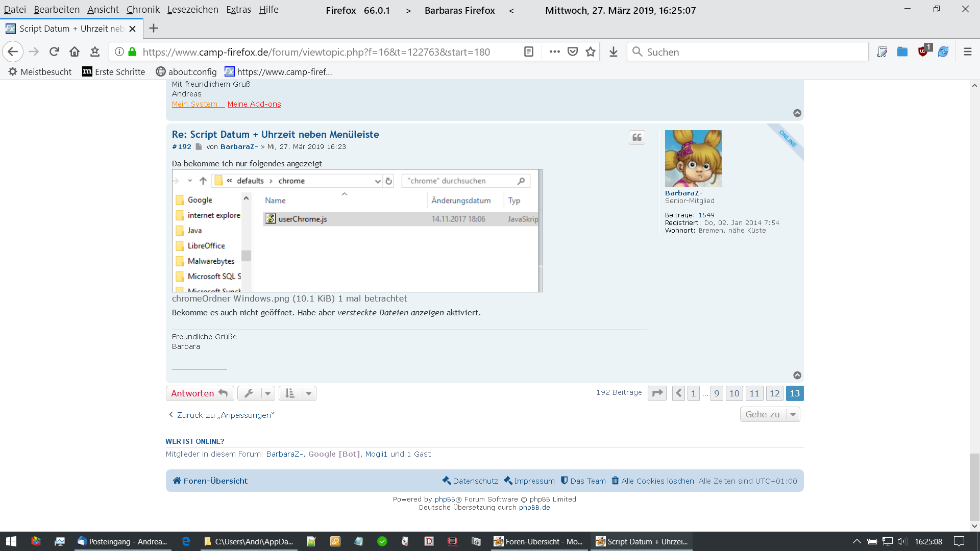Open the chromeOrdner Windows screenshot attachment
This screenshot has width=980, height=551.
tap(357, 231)
